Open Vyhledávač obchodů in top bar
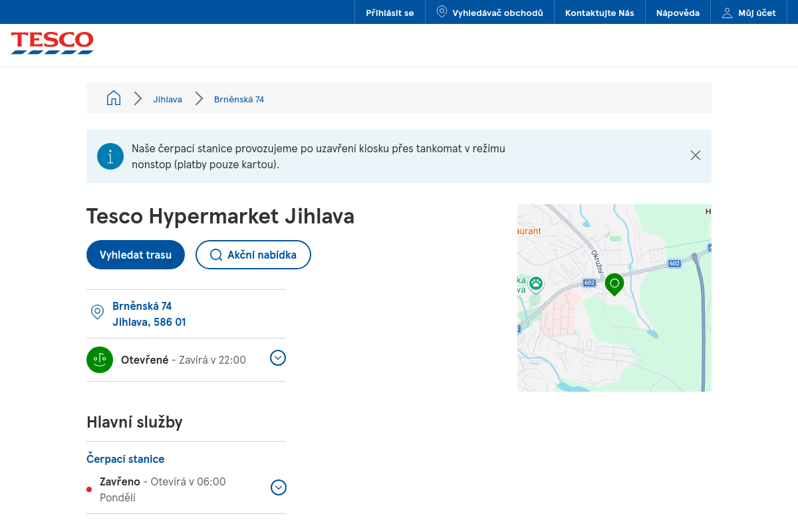 [490, 13]
